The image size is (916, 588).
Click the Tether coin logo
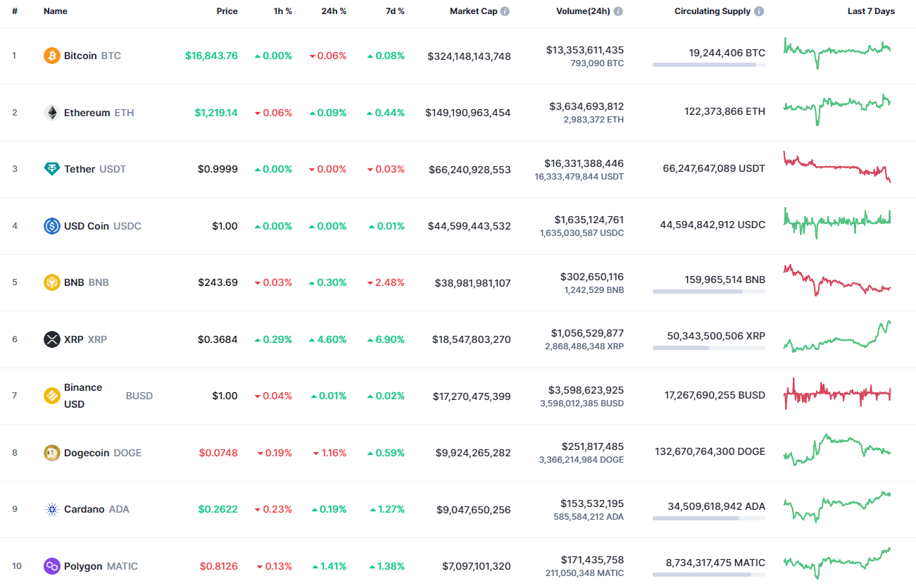[51, 169]
